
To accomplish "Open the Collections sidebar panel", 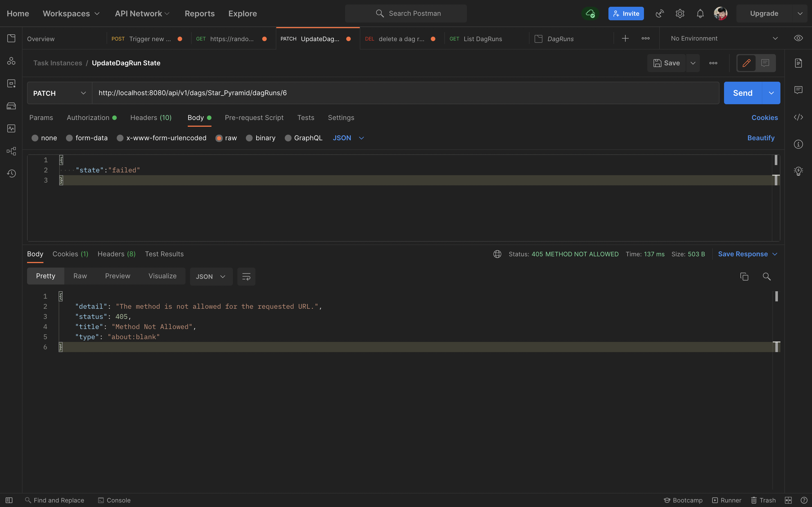I will 11,38.
